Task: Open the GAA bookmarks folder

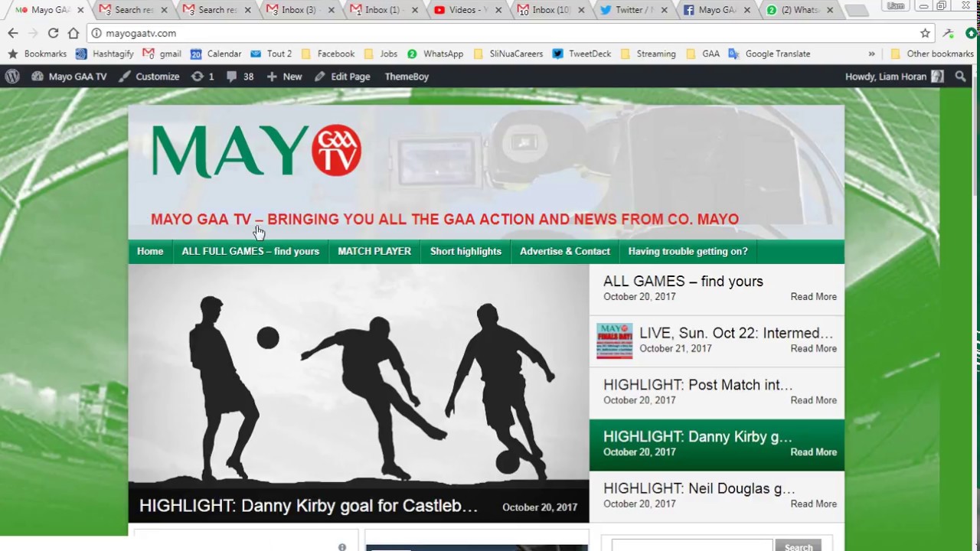Action: coord(703,54)
